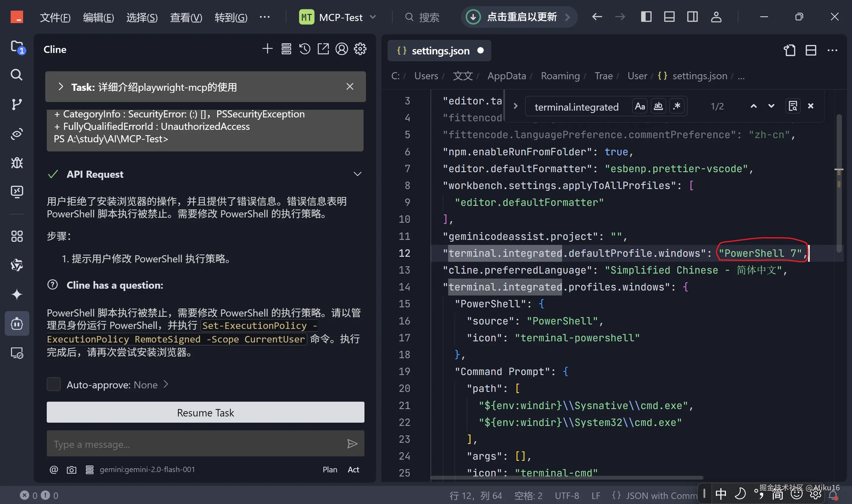Open Run and Debug bug icon
The image size is (852, 504).
[x=17, y=163]
